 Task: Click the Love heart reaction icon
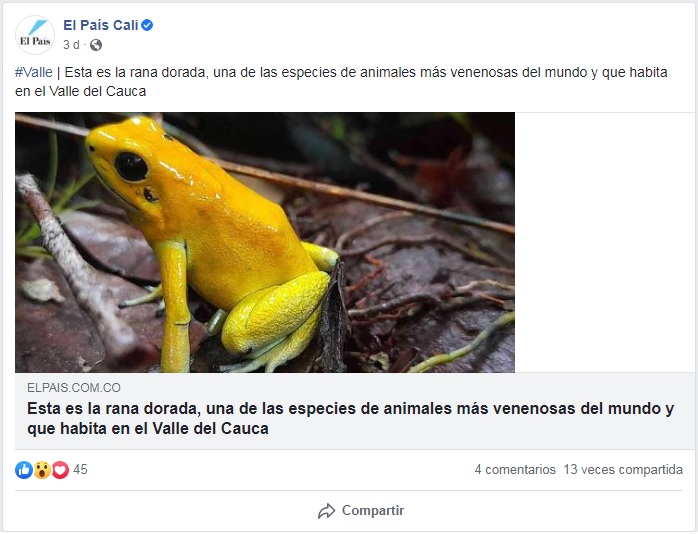(60, 470)
